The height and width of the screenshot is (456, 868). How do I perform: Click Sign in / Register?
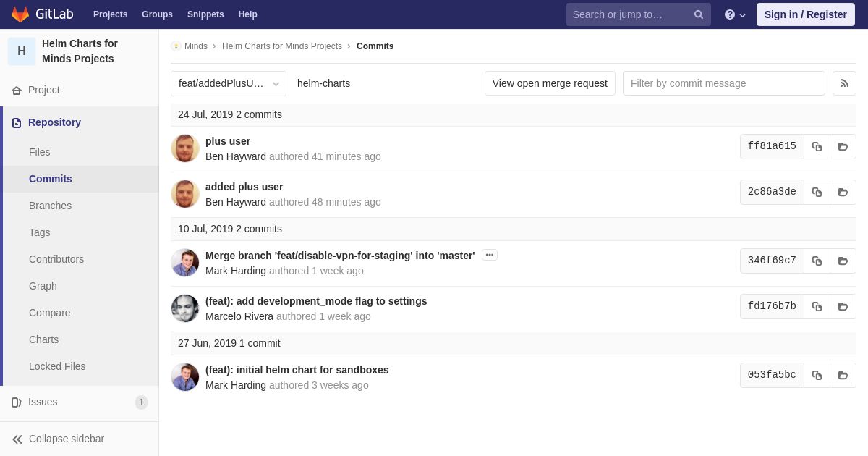(x=806, y=14)
